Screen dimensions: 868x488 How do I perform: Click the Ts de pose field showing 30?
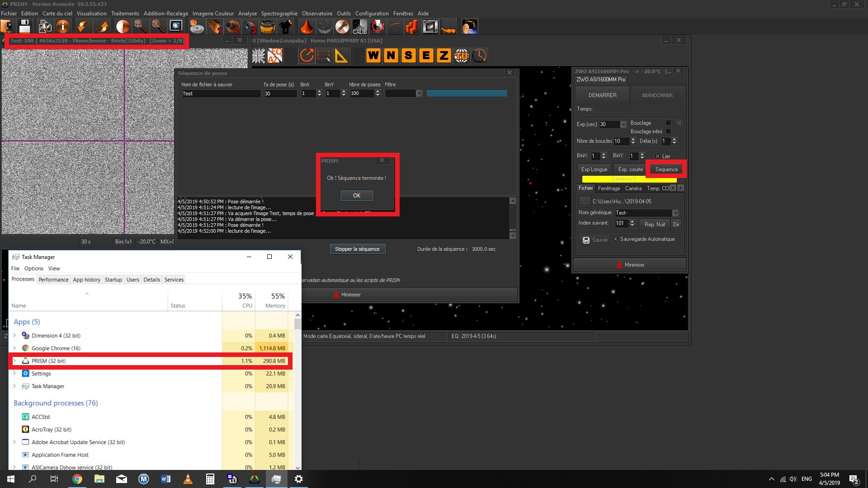(x=280, y=94)
